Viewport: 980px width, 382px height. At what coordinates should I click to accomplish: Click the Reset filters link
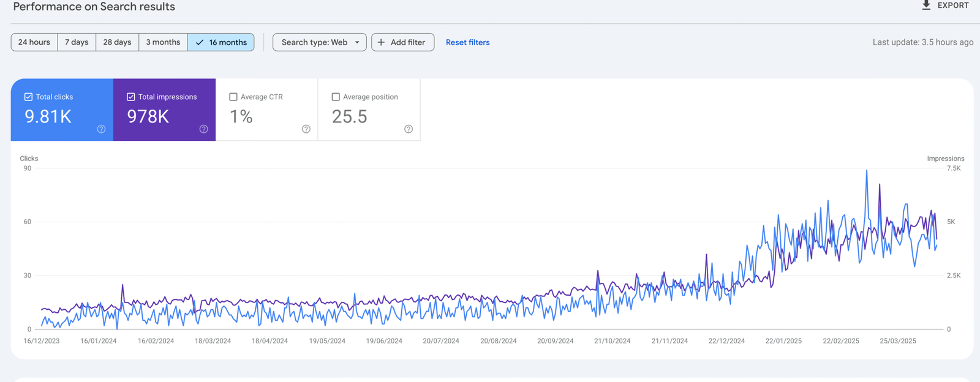[467, 42]
